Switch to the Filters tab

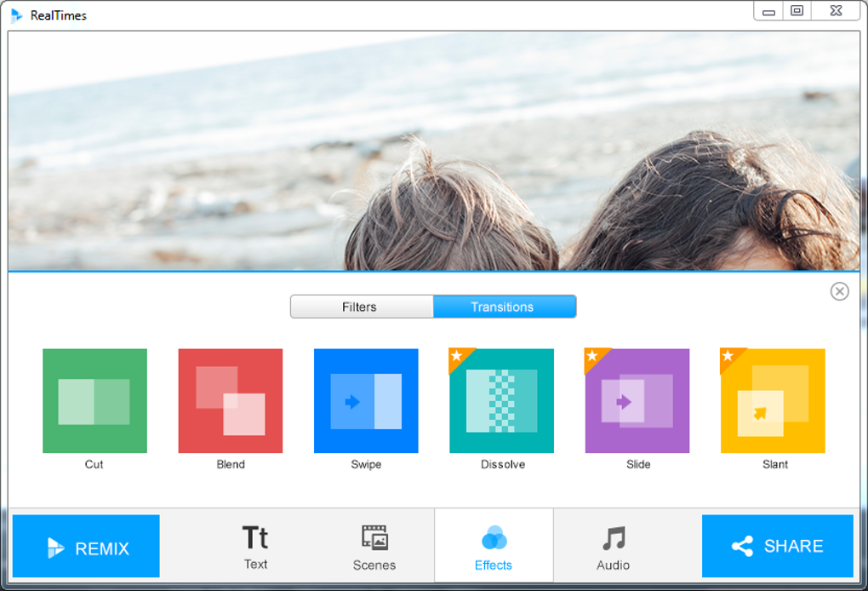pyautogui.click(x=362, y=307)
